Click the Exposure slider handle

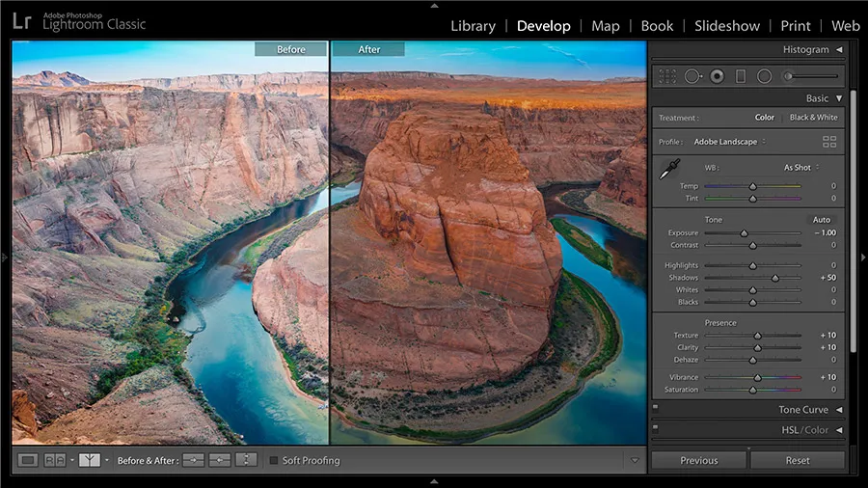(x=744, y=233)
